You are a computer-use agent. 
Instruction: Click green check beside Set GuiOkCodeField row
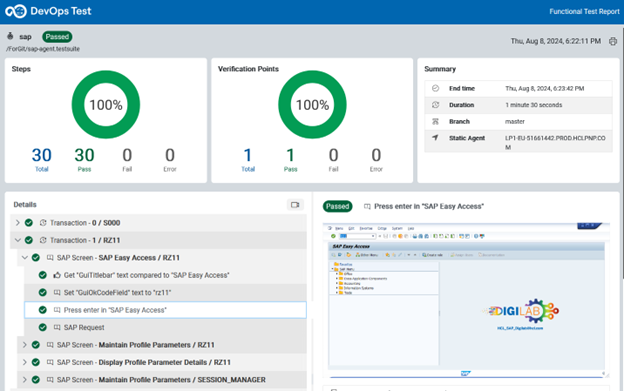coord(43,292)
